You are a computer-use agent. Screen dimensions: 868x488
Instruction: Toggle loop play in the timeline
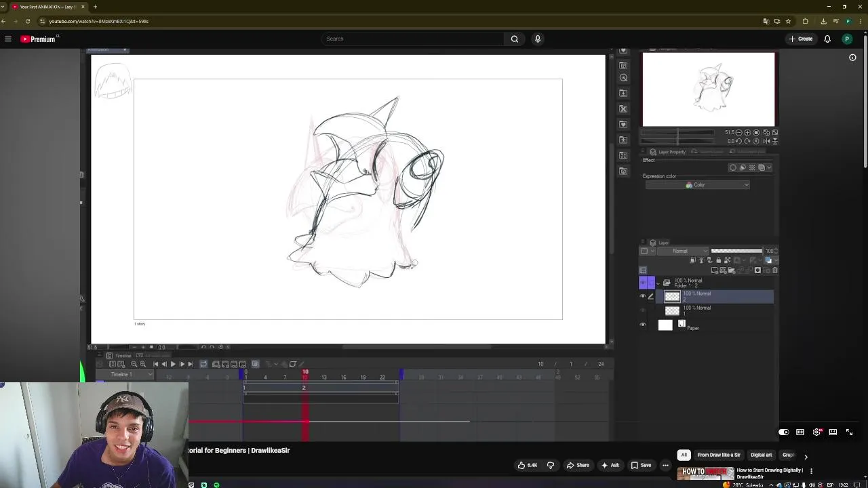pos(203,364)
